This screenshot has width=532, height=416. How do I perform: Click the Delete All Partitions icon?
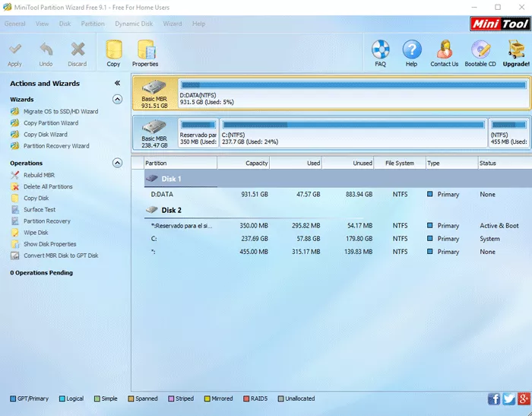click(15, 187)
